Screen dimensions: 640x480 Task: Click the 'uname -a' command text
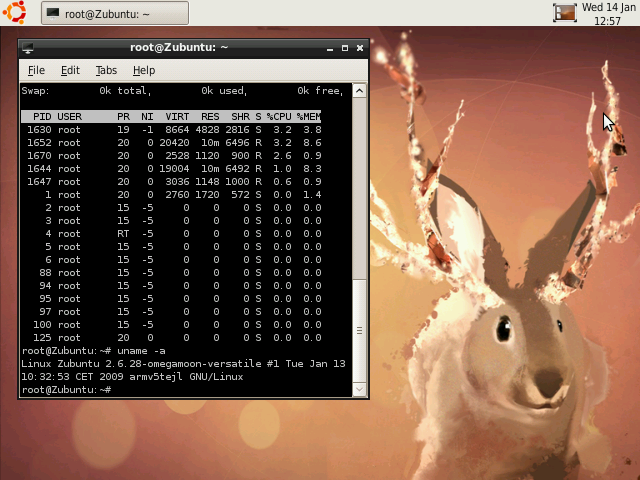(141, 351)
